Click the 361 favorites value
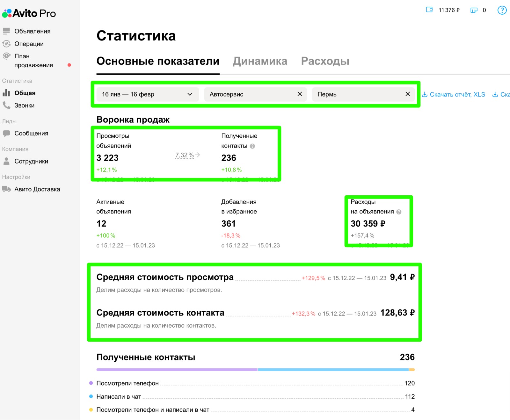Image resolution: width=510 pixels, height=420 pixels. click(229, 224)
